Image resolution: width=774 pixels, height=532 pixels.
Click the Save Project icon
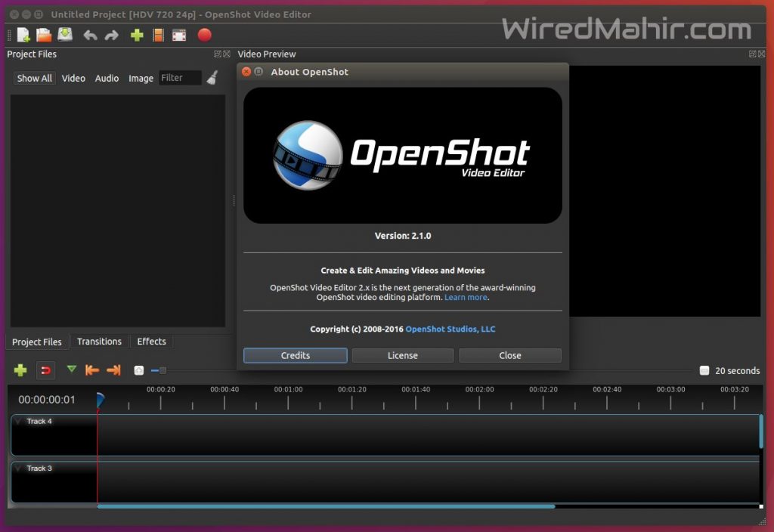pos(64,35)
